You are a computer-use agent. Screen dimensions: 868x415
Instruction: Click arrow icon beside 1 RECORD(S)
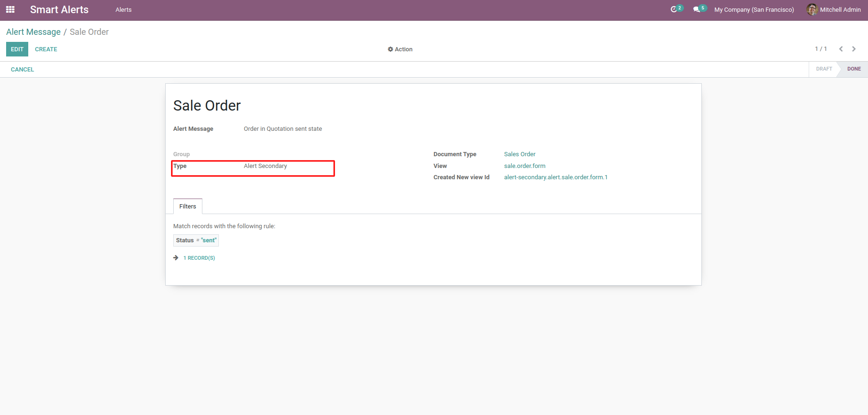[x=176, y=258]
